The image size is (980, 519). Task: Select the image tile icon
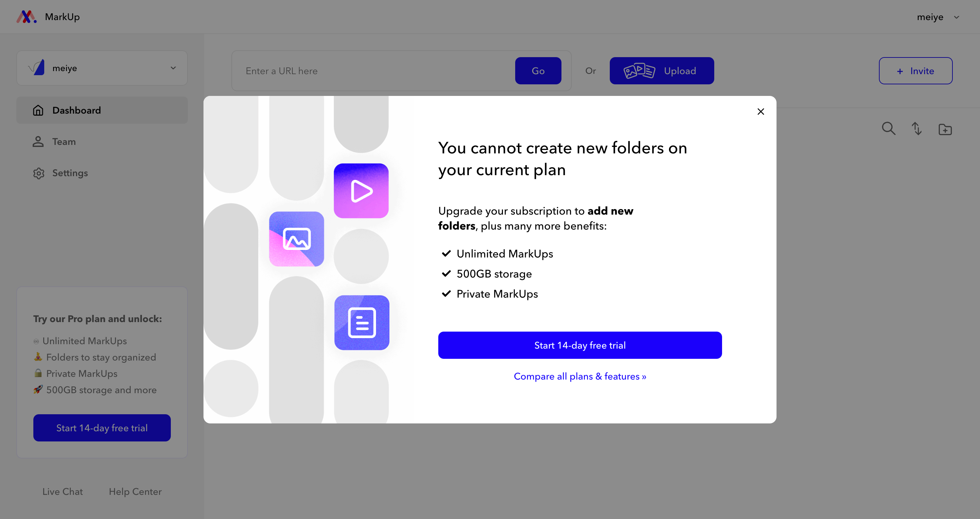pos(296,239)
